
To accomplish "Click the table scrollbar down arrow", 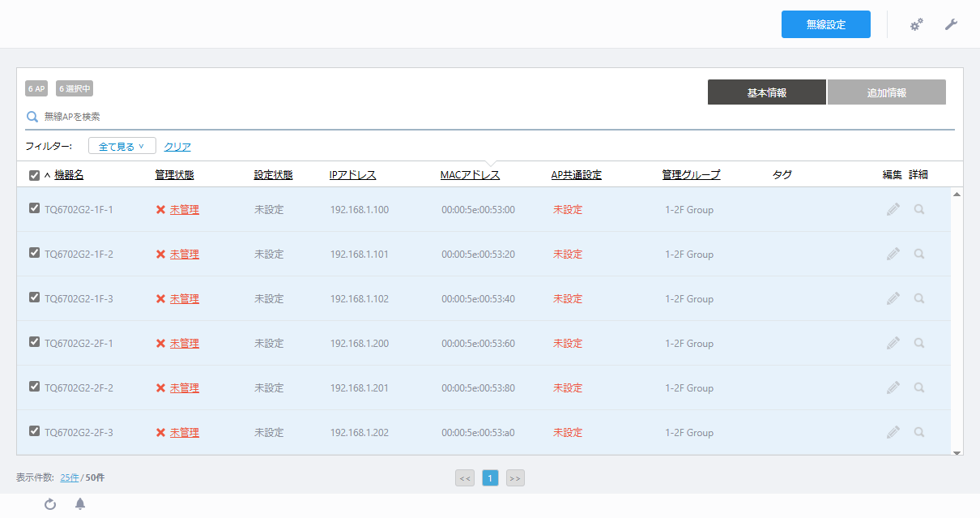I will point(957,452).
